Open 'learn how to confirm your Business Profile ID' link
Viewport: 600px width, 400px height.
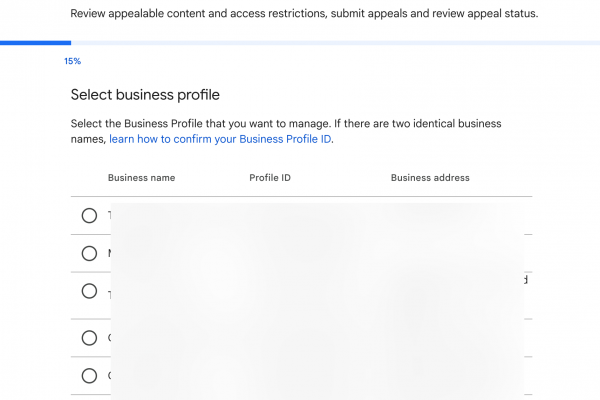tap(220, 139)
